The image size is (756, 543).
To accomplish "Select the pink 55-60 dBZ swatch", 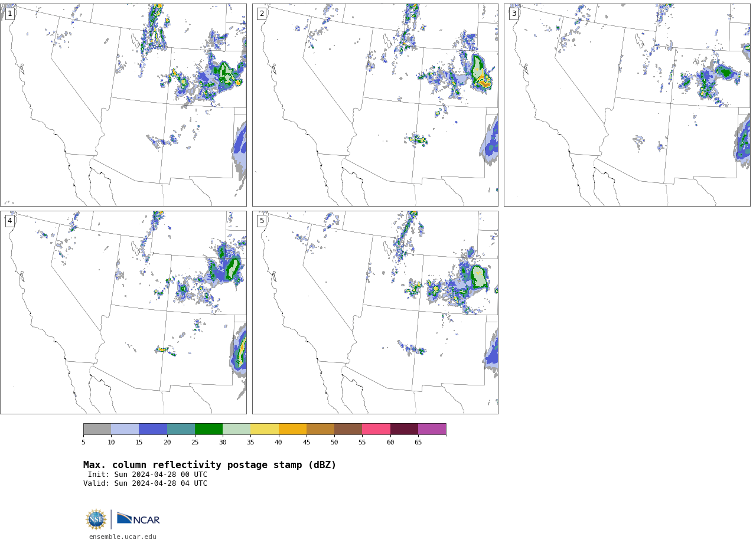I will pyautogui.click(x=376, y=429).
